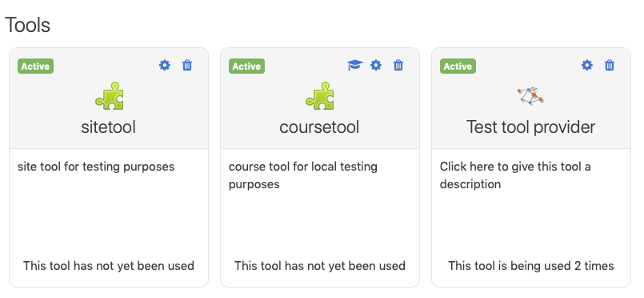644x298 pixels.
Task: Click the coursetool title
Action: [319, 127]
